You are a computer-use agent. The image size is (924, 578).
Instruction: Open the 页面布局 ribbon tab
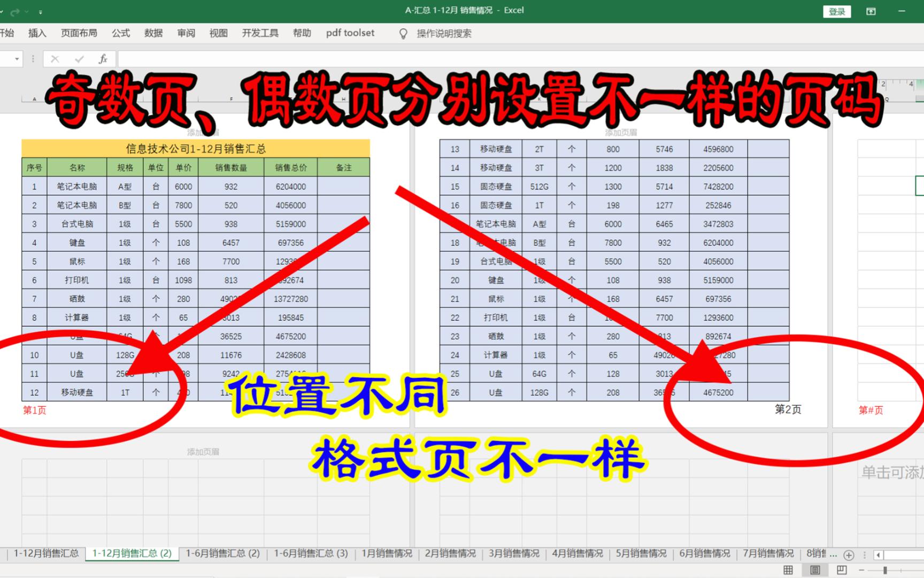click(79, 33)
